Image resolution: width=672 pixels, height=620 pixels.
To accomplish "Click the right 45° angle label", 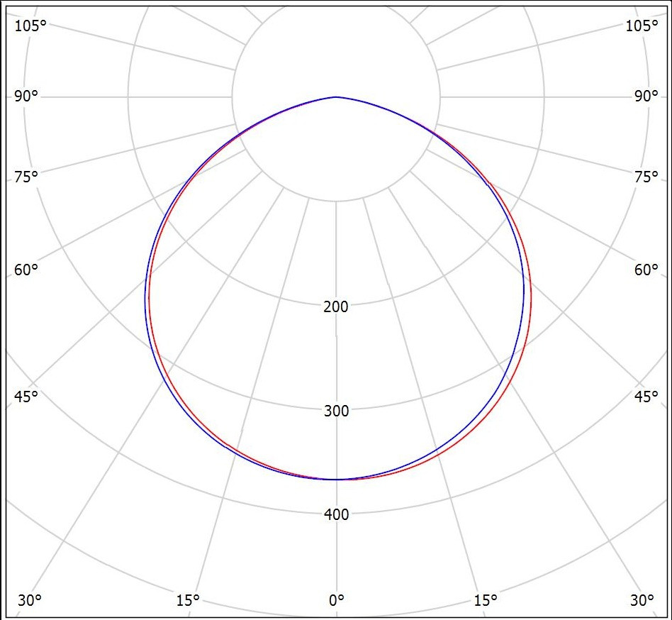I will [646, 397].
